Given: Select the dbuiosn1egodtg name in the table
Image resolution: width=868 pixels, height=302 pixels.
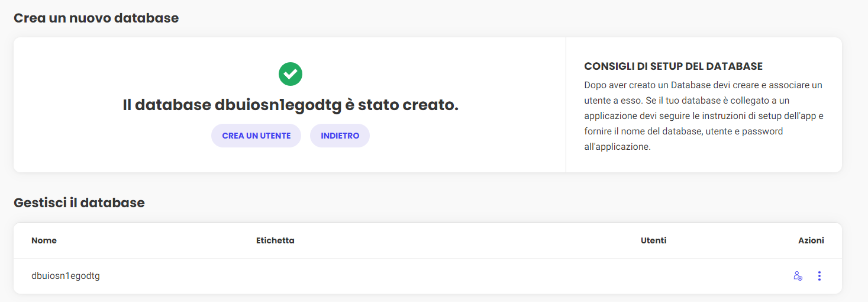Looking at the screenshot, I should pos(66,276).
